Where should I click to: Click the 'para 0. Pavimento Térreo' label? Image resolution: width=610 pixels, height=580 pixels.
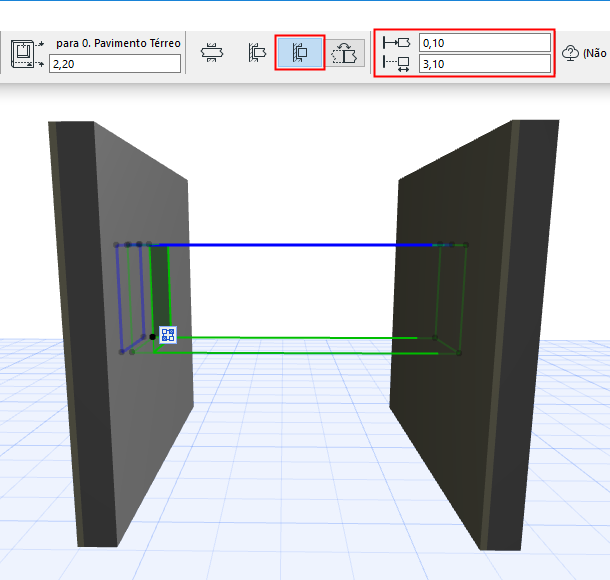pyautogui.click(x=118, y=43)
